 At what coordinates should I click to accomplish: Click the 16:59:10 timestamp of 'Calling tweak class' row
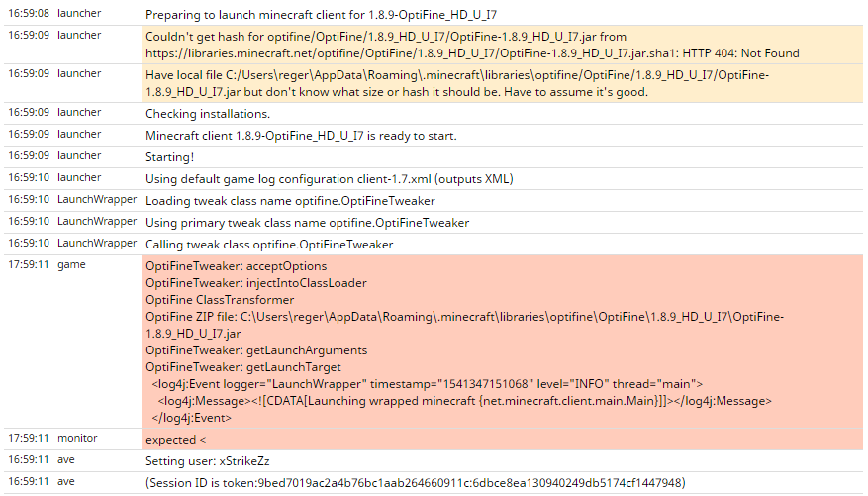[29, 243]
